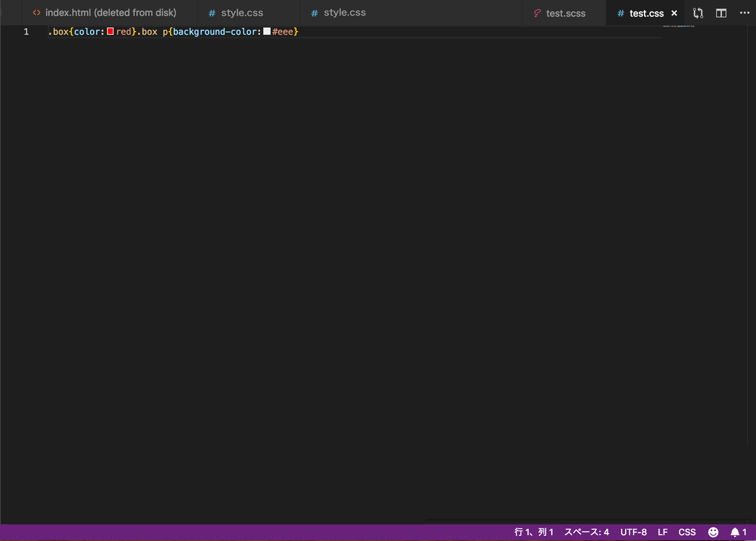This screenshot has height=541, width=756.
Task: Change the LF end-of-line sequence
Action: point(663,532)
